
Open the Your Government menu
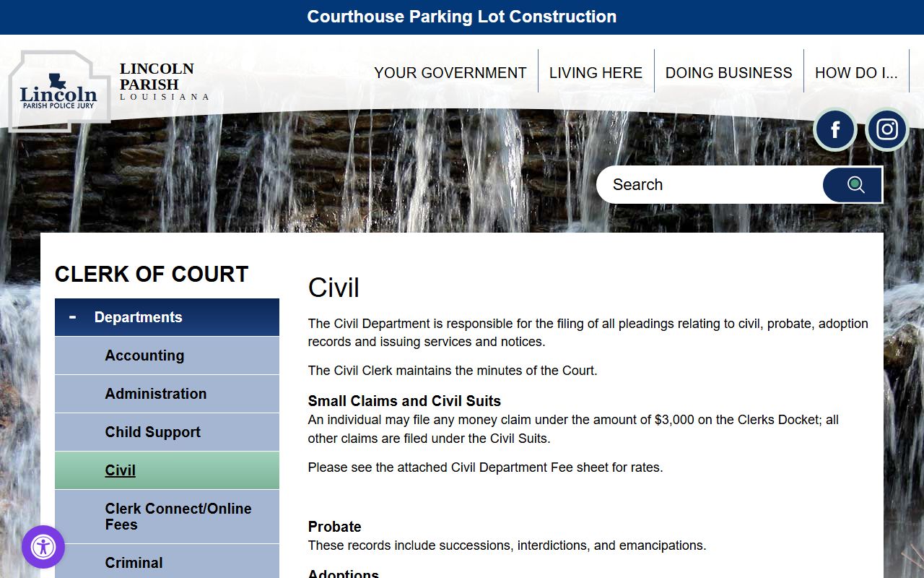click(450, 73)
